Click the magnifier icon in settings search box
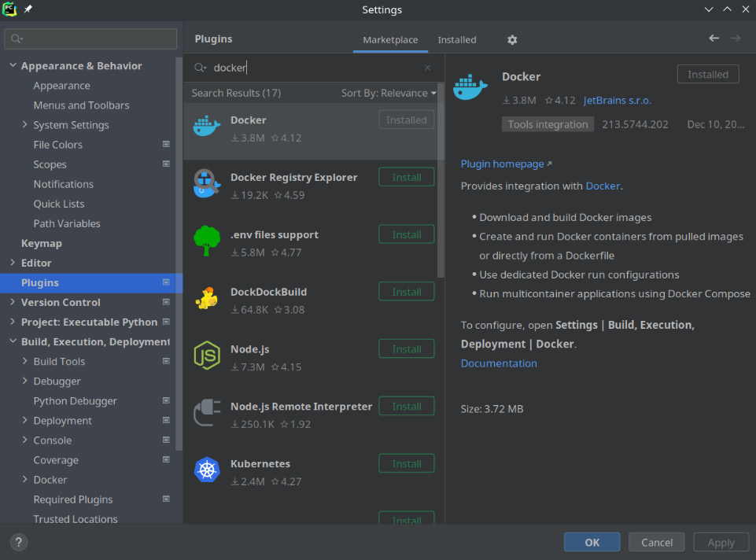 pyautogui.click(x=17, y=39)
